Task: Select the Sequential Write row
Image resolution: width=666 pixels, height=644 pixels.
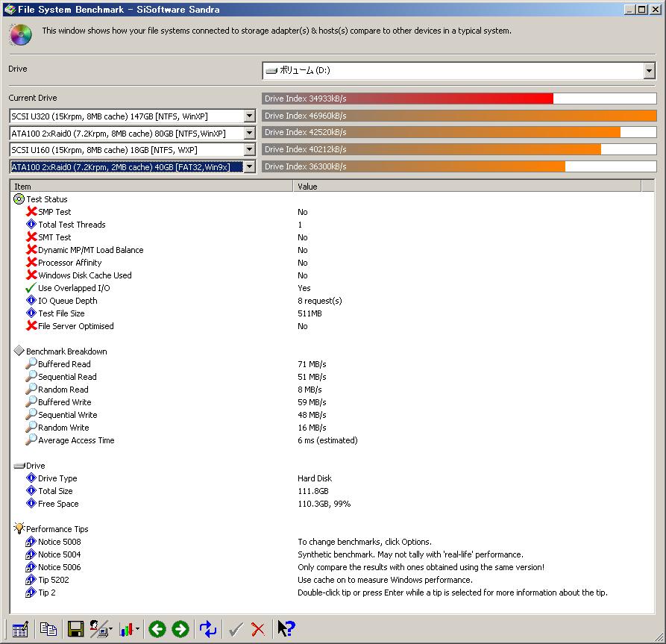Action: click(331, 415)
